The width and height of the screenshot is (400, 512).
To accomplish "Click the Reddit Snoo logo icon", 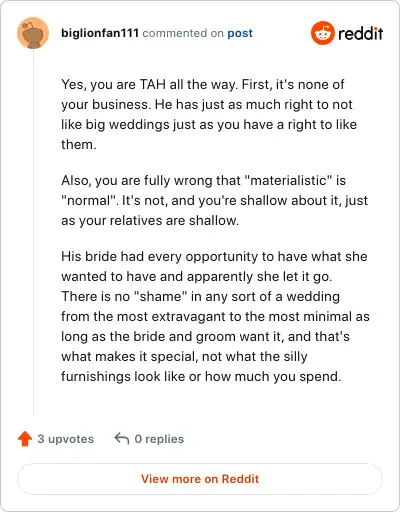I will 322,33.
